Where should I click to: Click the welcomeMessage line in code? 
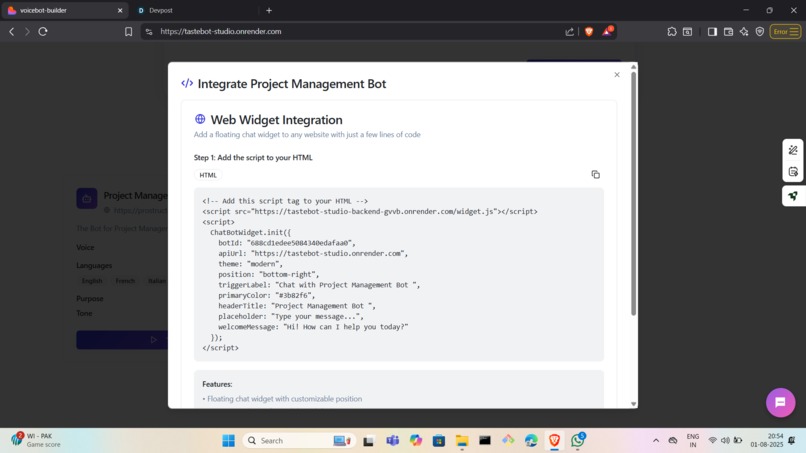[313, 327]
